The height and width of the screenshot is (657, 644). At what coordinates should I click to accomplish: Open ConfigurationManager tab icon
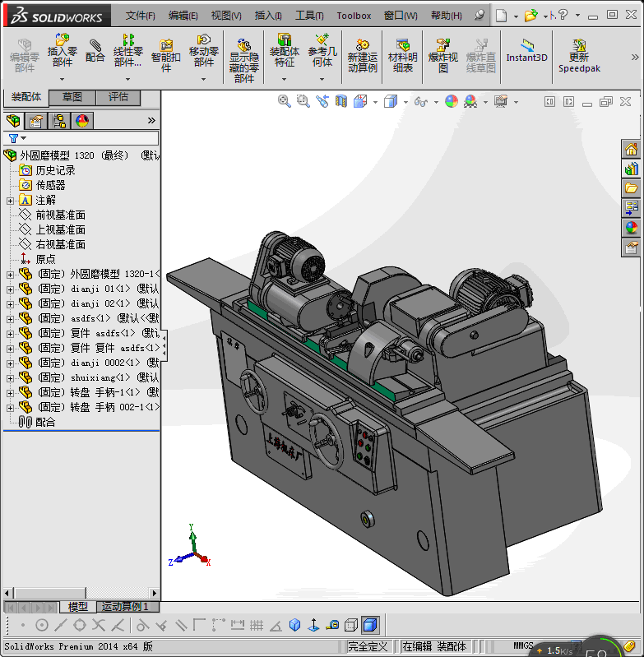click(59, 121)
